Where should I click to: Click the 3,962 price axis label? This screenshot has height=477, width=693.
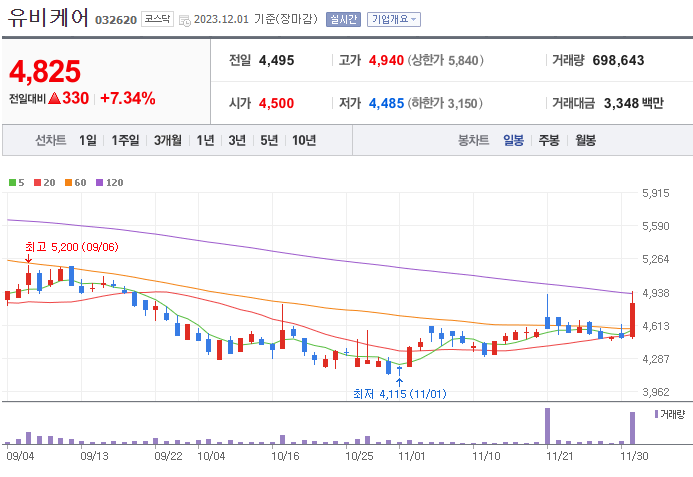pyautogui.click(x=656, y=392)
